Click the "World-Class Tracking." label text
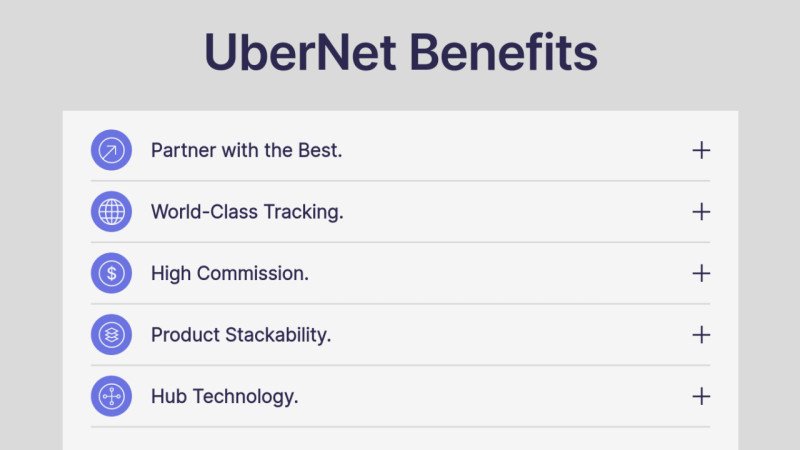The height and width of the screenshot is (450, 800). click(x=247, y=212)
